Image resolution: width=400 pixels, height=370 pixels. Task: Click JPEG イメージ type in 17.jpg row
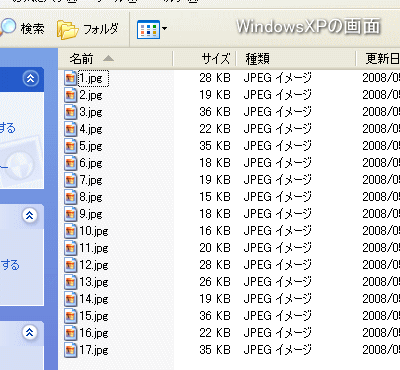278,350
